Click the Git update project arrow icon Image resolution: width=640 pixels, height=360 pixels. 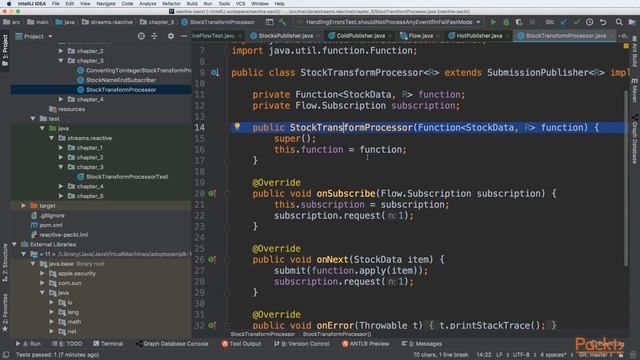click(x=564, y=22)
